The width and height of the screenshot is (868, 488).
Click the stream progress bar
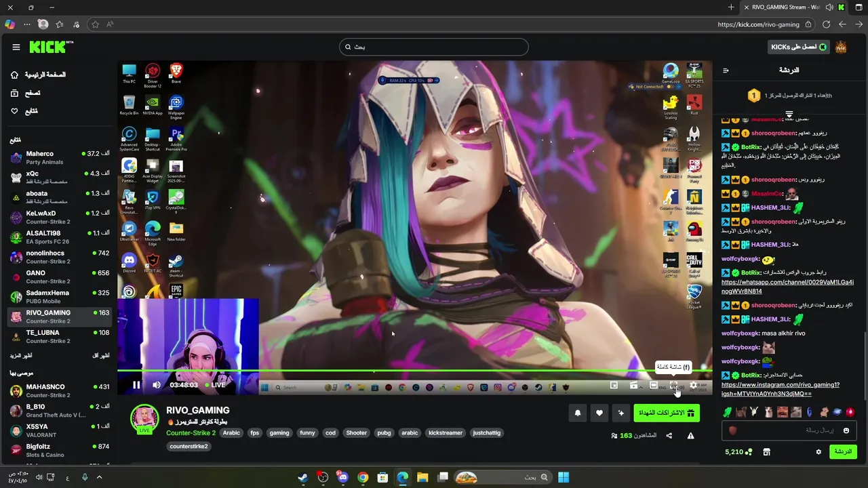(x=414, y=371)
